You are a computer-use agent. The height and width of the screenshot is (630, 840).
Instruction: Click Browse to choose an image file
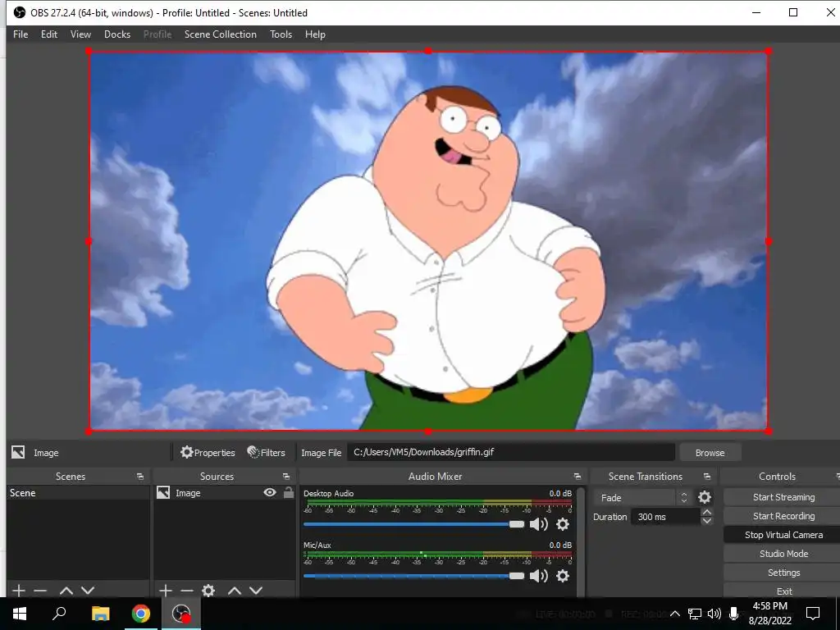coord(710,453)
